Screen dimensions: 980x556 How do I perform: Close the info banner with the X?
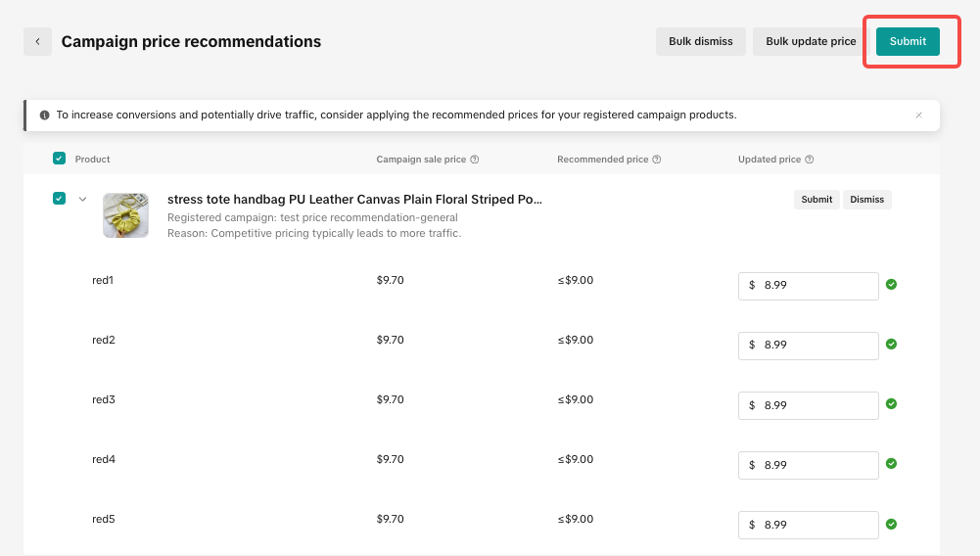point(918,115)
